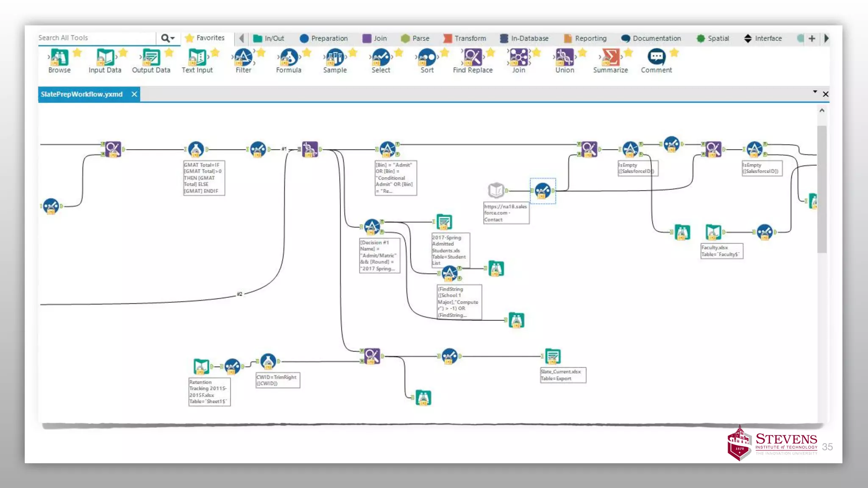Expand the open documents list arrow
Screen dimensions: 868x488
coord(815,91)
